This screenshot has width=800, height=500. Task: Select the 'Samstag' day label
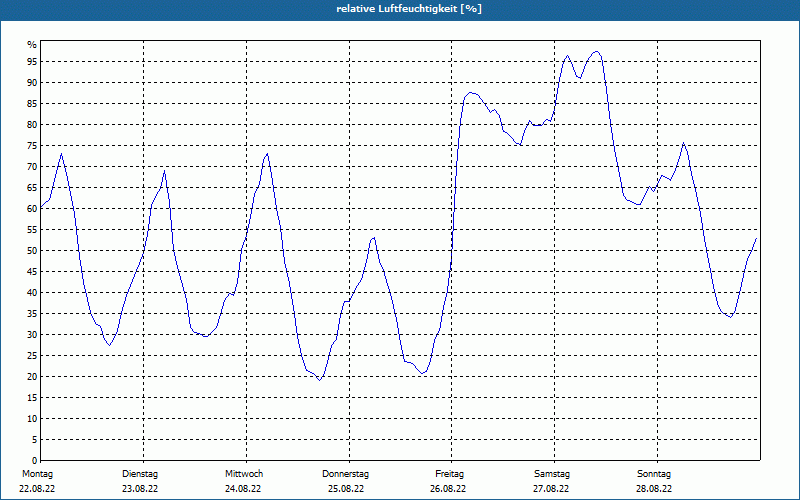point(552,474)
